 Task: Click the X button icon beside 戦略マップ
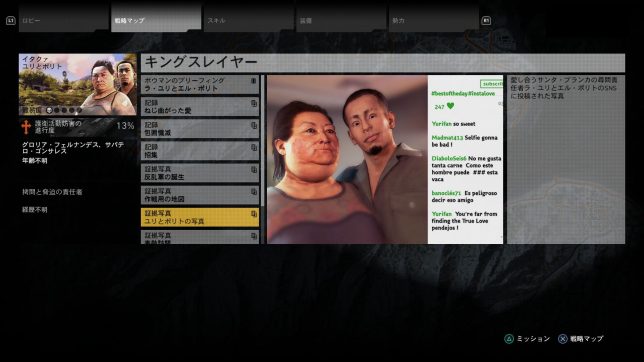(x=563, y=339)
